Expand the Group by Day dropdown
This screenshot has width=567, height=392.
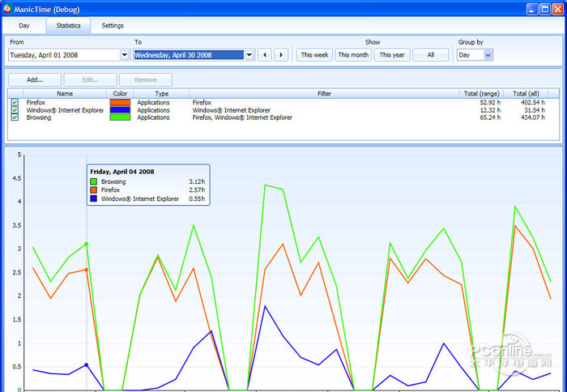(x=488, y=55)
